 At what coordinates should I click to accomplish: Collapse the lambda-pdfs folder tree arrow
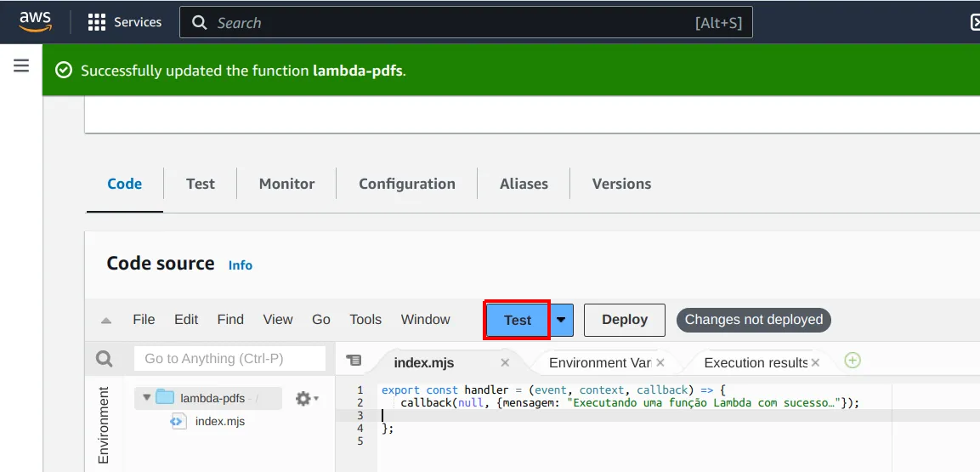tap(146, 398)
